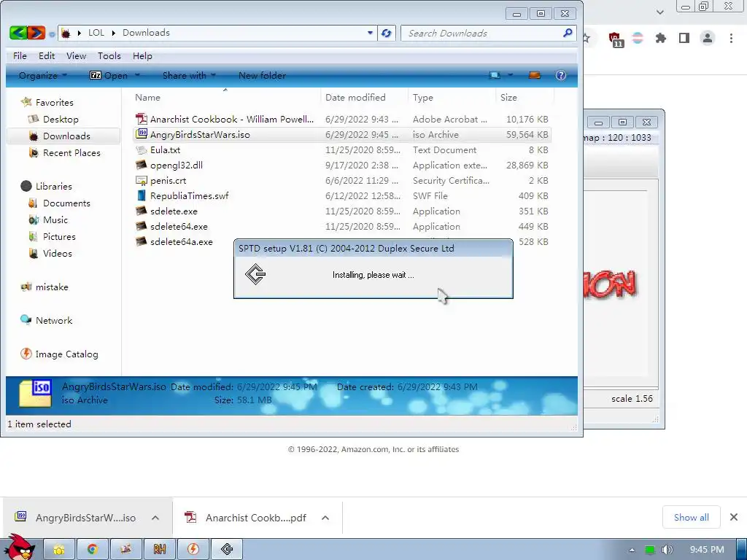Click the sdelete.exe application icon
This screenshot has height=560, width=747.
point(141,211)
